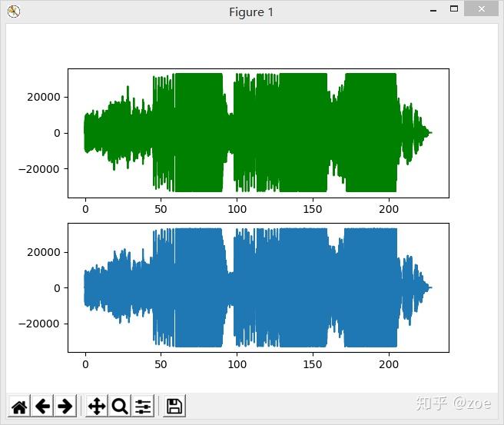Image resolution: width=504 pixels, height=425 pixels.
Task: Maximize the Figure 1 window
Action: (x=454, y=9)
